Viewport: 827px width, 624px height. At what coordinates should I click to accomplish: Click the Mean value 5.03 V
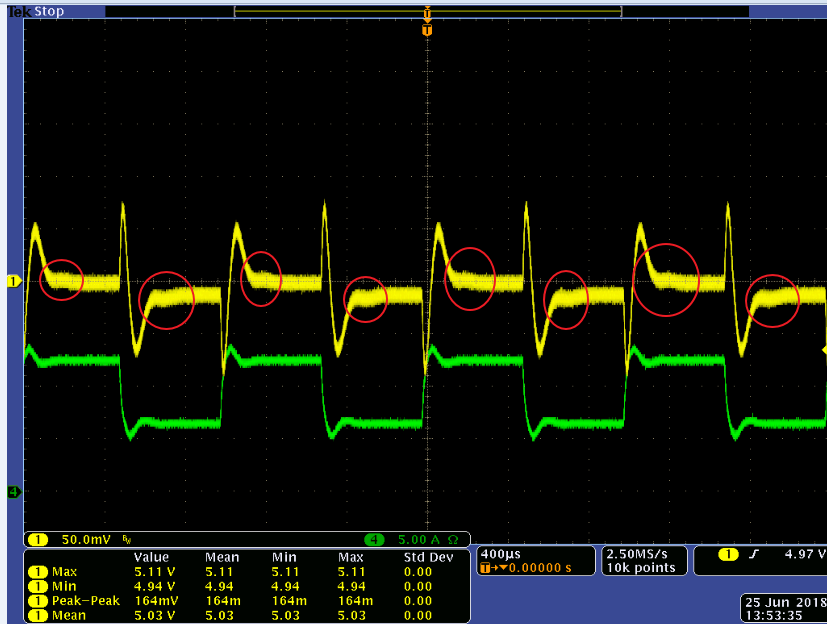[155, 615]
